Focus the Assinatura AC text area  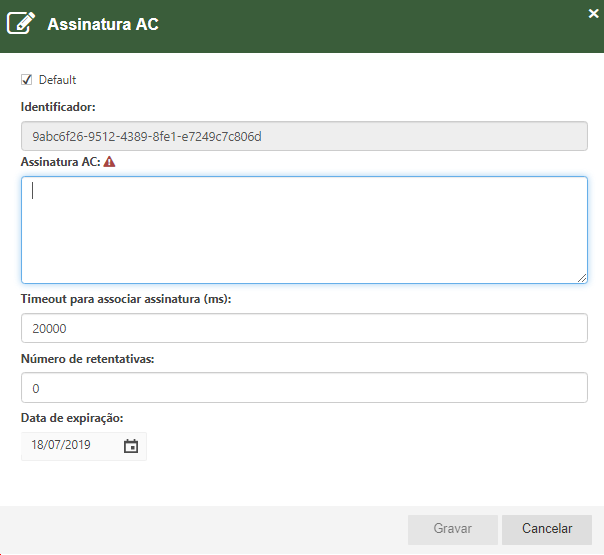[304, 230]
